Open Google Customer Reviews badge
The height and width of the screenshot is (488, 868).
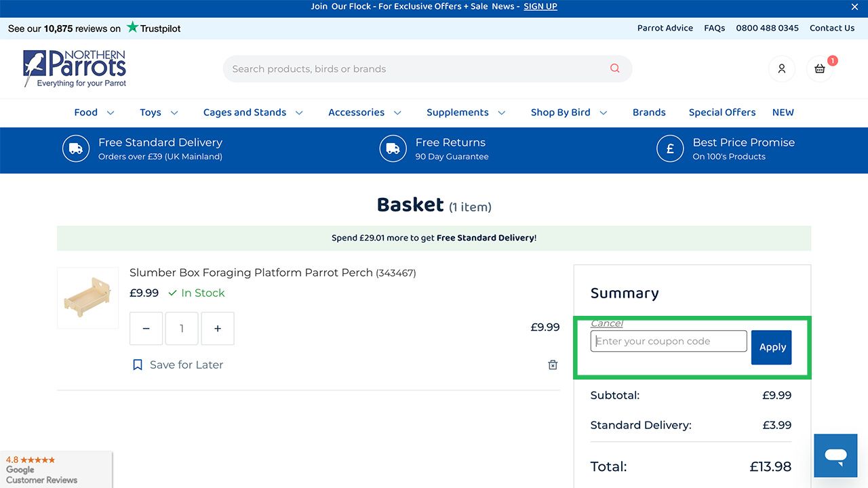(56, 469)
